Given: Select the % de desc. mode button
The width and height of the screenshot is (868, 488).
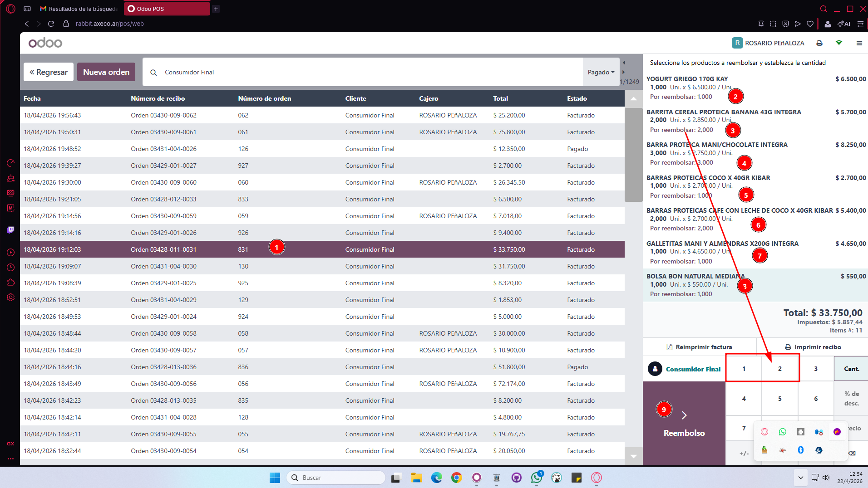Looking at the screenshot, I should pos(851,399).
